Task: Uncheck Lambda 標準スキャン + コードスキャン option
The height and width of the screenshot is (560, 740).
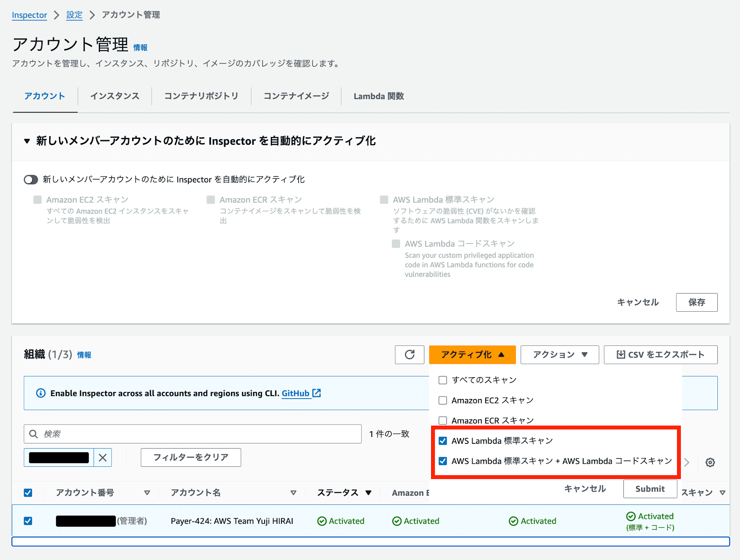Action: pos(443,461)
